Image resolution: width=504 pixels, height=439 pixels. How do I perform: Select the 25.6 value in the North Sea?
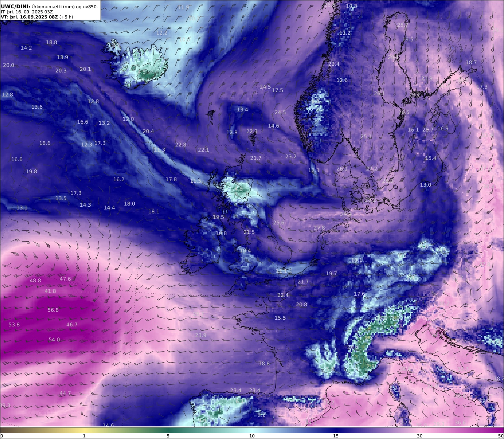click(x=279, y=223)
